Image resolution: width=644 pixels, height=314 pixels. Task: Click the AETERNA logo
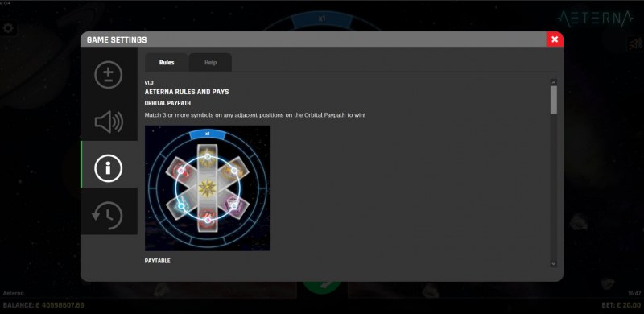596,18
